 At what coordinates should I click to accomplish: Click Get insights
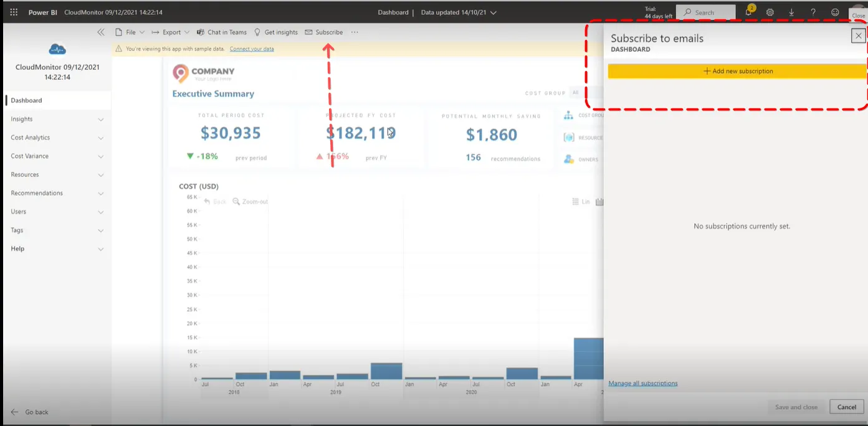pos(275,32)
